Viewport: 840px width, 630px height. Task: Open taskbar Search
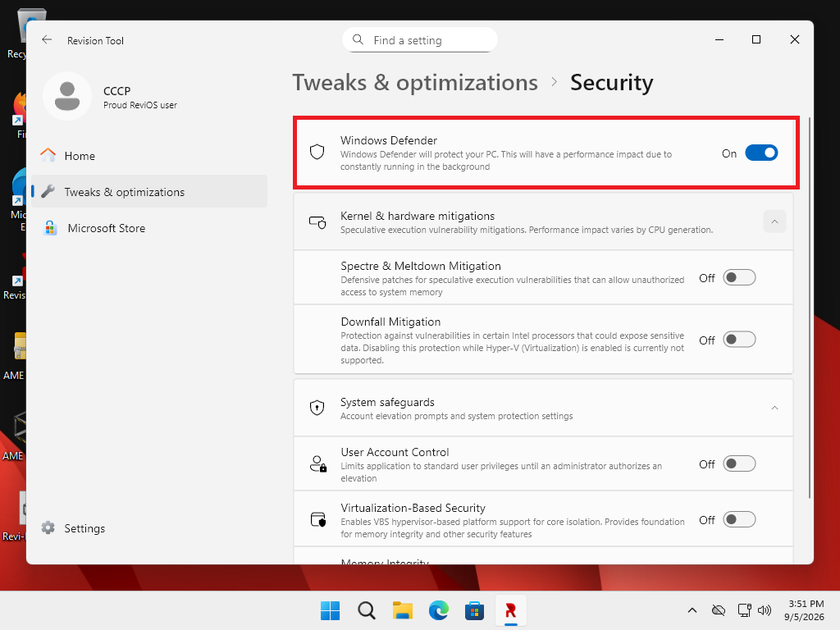pyautogui.click(x=367, y=610)
